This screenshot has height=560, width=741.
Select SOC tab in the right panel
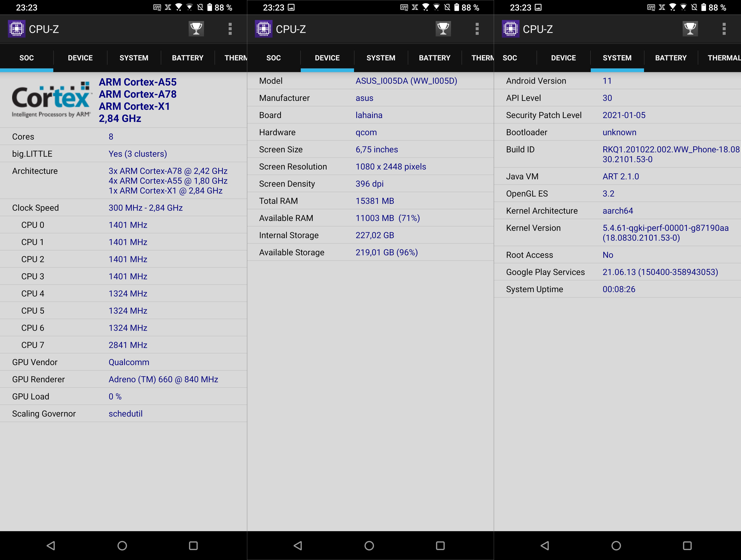coord(510,58)
